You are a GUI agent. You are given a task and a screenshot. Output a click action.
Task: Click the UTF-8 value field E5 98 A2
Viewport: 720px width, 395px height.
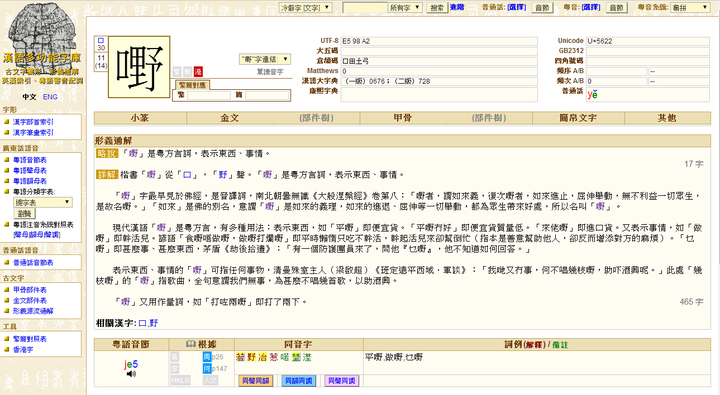coord(439,41)
